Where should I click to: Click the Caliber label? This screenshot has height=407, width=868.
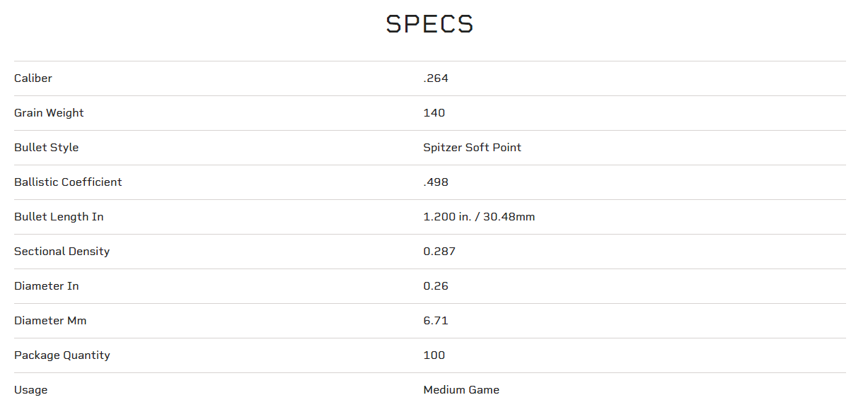click(x=33, y=78)
